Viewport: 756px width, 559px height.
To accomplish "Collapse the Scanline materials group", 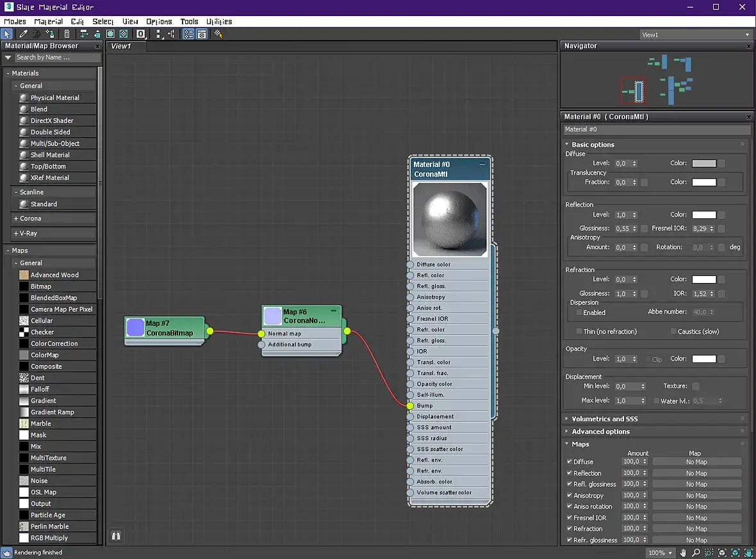I will coord(16,192).
